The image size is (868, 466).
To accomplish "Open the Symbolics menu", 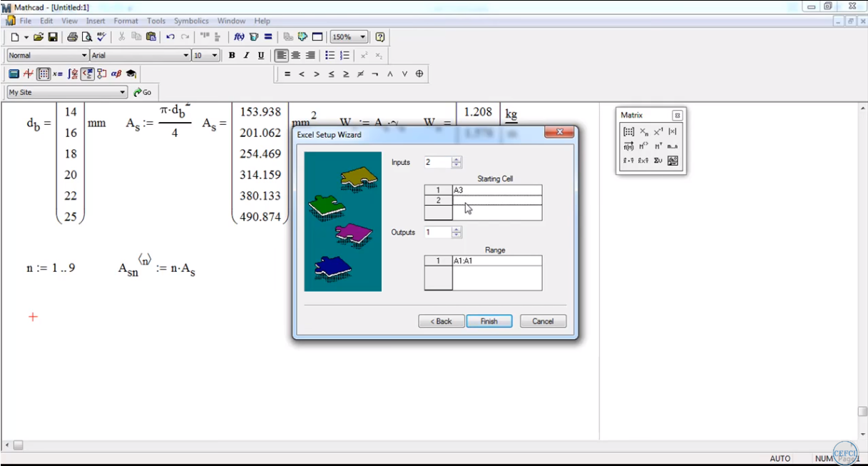I will [192, 21].
